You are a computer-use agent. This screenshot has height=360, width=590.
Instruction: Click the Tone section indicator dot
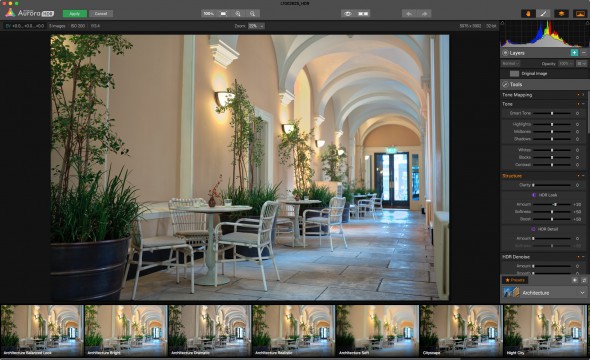point(578,104)
